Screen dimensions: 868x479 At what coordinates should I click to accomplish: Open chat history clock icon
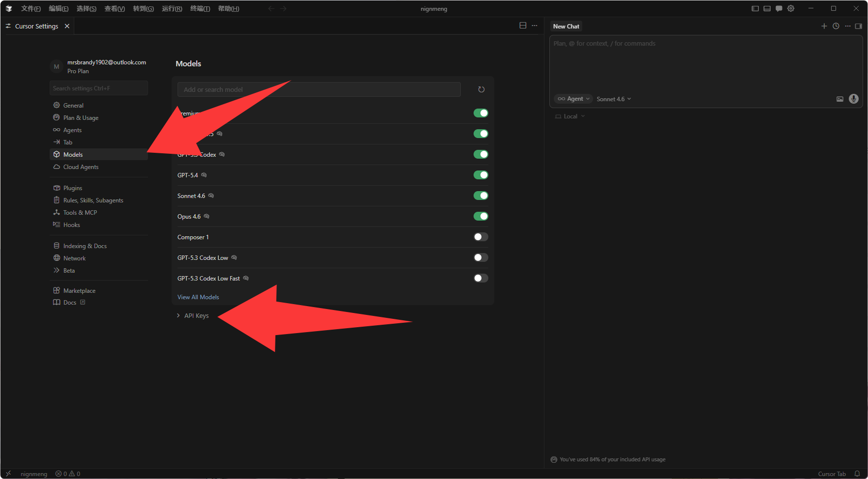(x=836, y=26)
